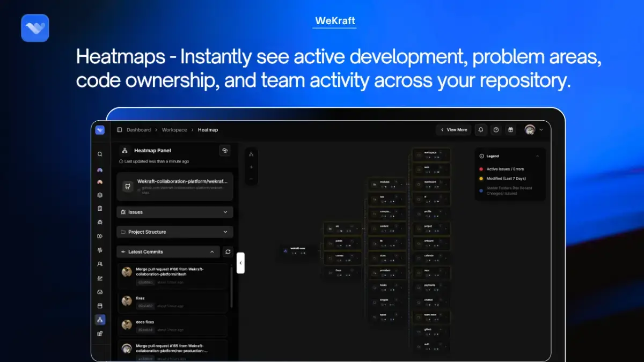Image resolution: width=644 pixels, height=362 pixels.
Task: Open the Wekraft-collaboration-platform repository card
Action: pyautogui.click(x=175, y=186)
